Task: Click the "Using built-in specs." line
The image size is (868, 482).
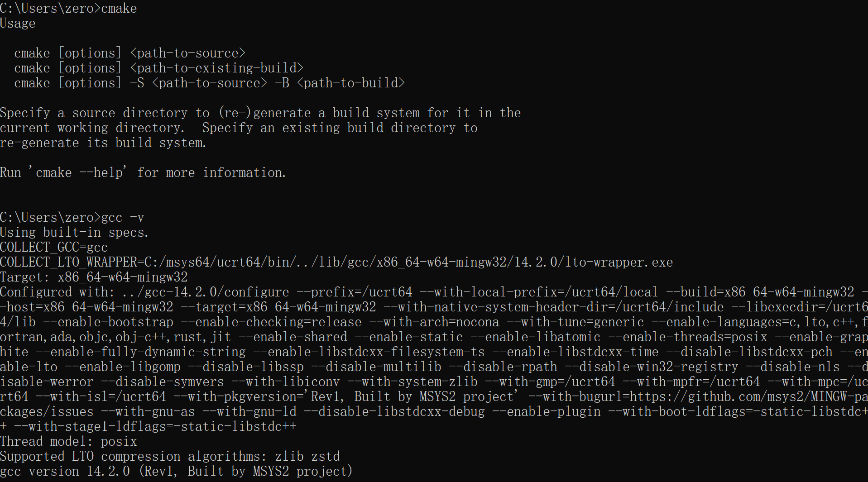Action: [x=74, y=233]
